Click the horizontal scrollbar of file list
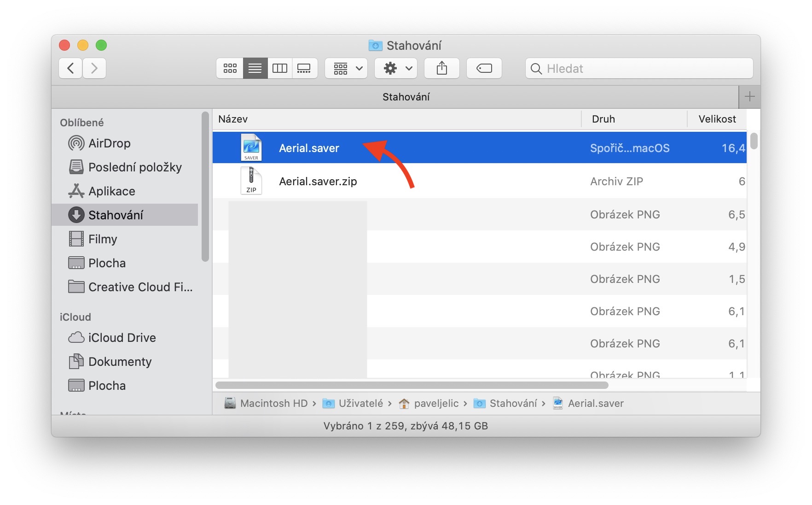The height and width of the screenshot is (505, 812). click(x=412, y=385)
